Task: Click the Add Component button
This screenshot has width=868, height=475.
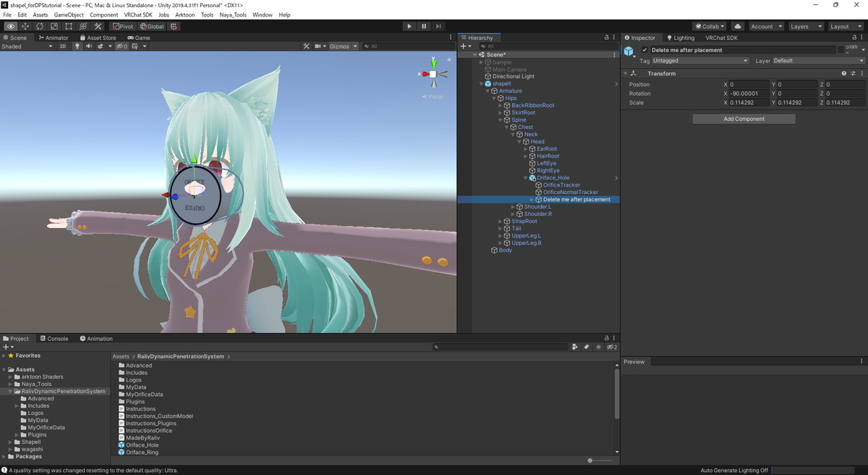Action: (x=743, y=118)
